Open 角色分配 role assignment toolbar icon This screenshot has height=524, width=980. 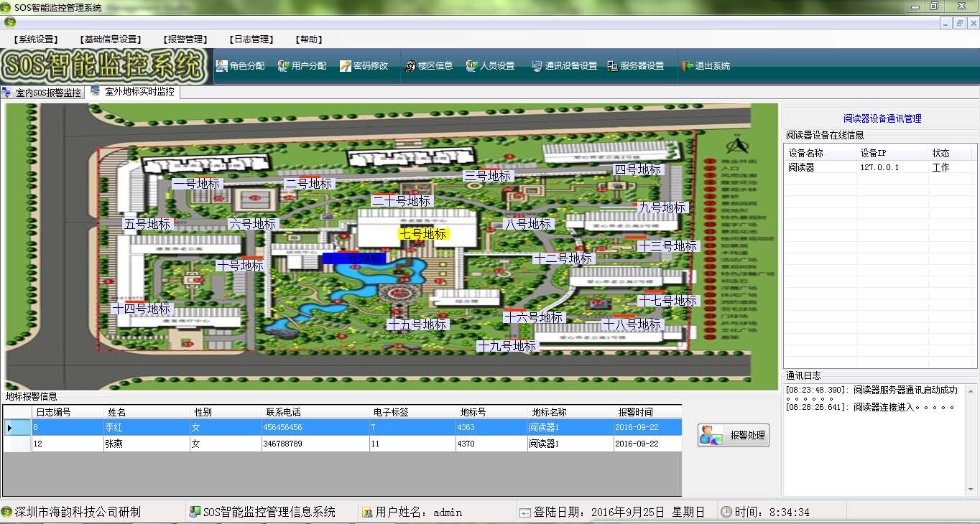pyautogui.click(x=240, y=66)
